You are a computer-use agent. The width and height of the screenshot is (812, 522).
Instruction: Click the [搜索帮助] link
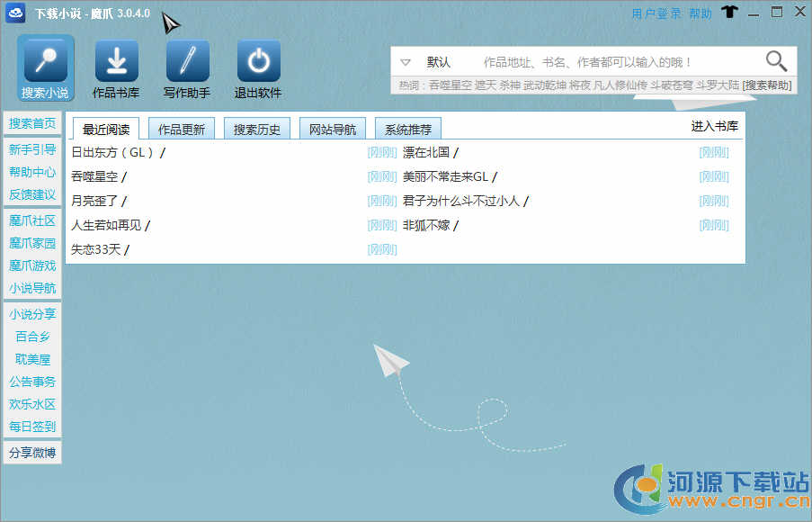click(767, 85)
